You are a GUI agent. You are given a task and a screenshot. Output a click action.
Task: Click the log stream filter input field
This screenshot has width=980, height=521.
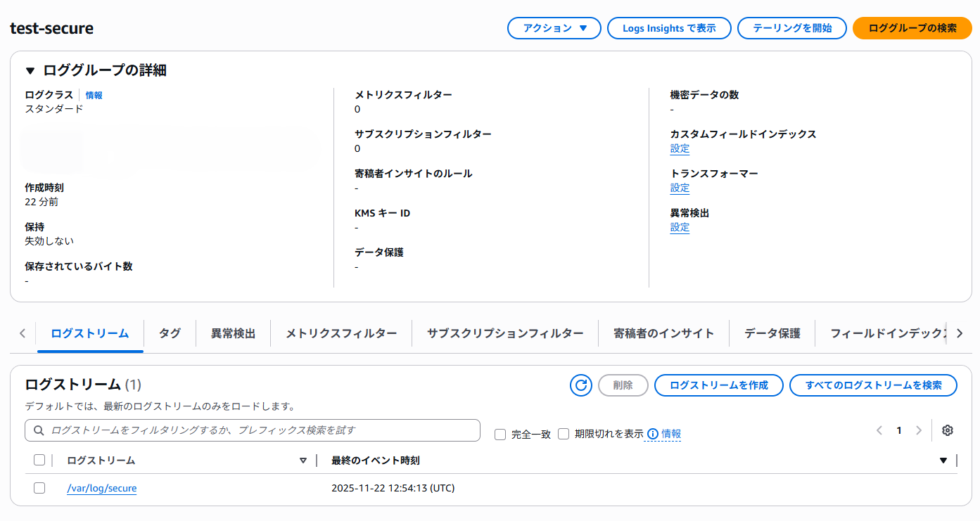coord(211,430)
